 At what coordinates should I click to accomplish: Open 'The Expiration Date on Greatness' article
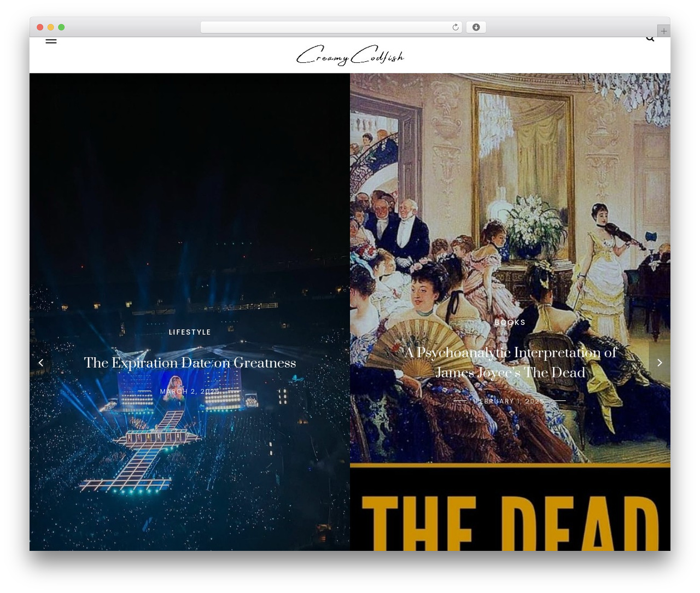click(190, 363)
